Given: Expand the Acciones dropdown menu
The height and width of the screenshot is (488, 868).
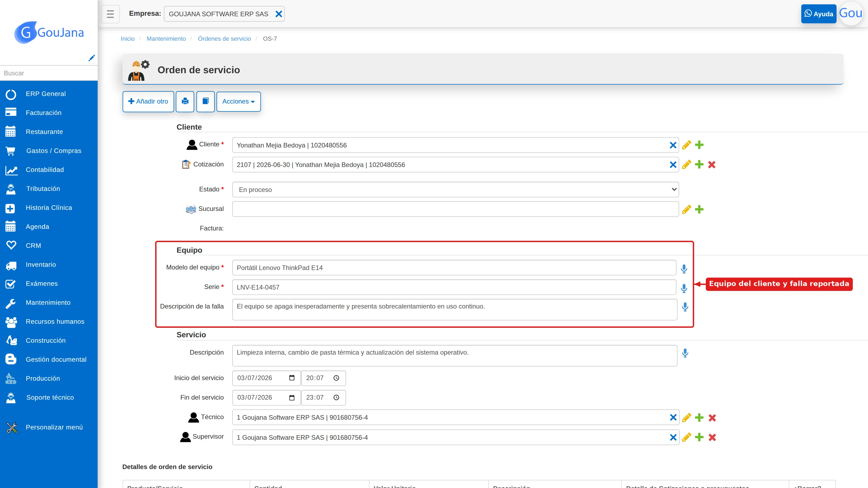Looking at the screenshot, I should pyautogui.click(x=239, y=101).
